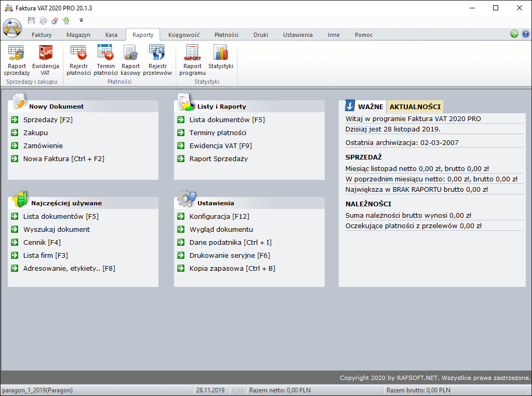Open the Księgowość ribbon tab
The height and width of the screenshot is (396, 532).
(x=184, y=35)
